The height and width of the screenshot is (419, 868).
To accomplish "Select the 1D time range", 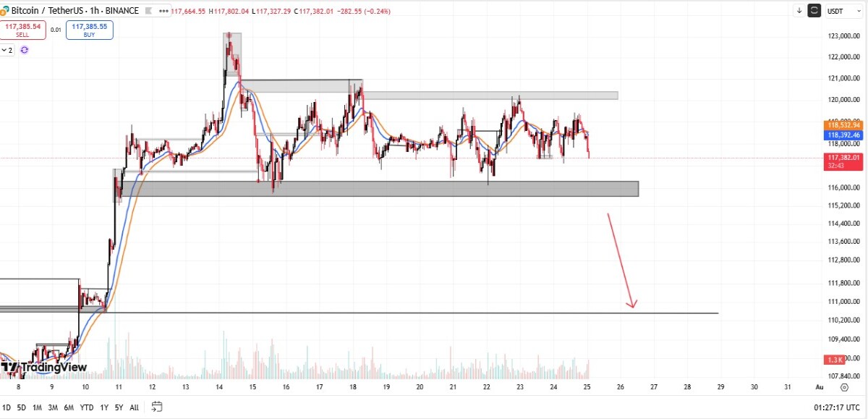I will pyautogui.click(x=6, y=407).
